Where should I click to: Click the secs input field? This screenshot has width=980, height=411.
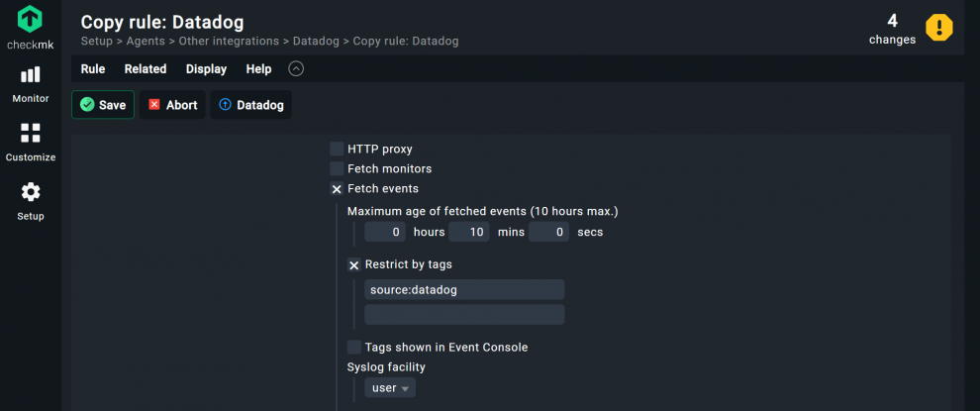click(548, 232)
